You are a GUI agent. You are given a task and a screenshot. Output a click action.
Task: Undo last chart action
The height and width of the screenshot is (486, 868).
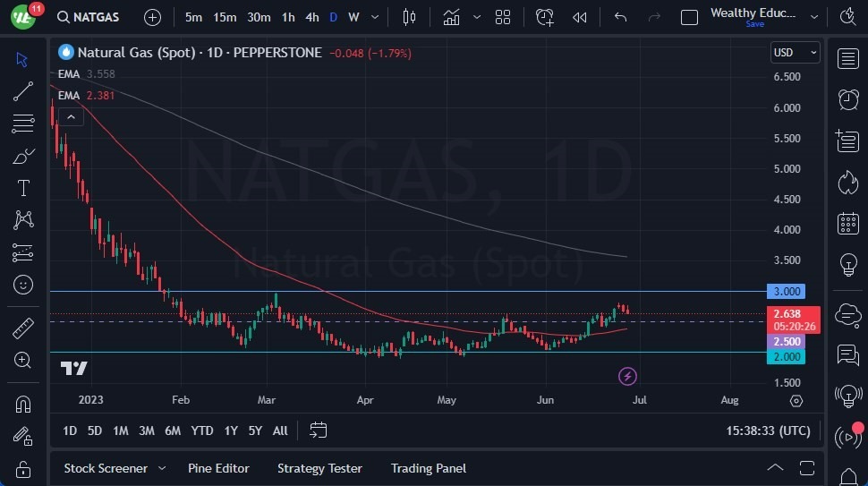tap(620, 17)
